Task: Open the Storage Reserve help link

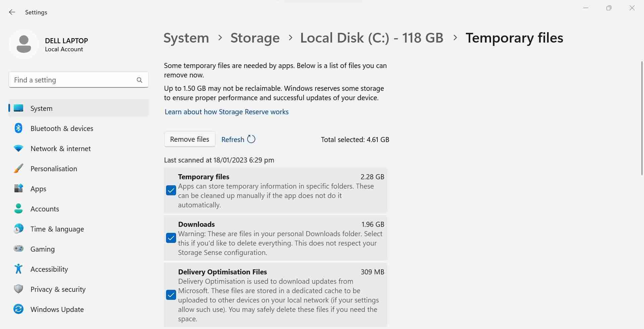Action: tap(226, 112)
